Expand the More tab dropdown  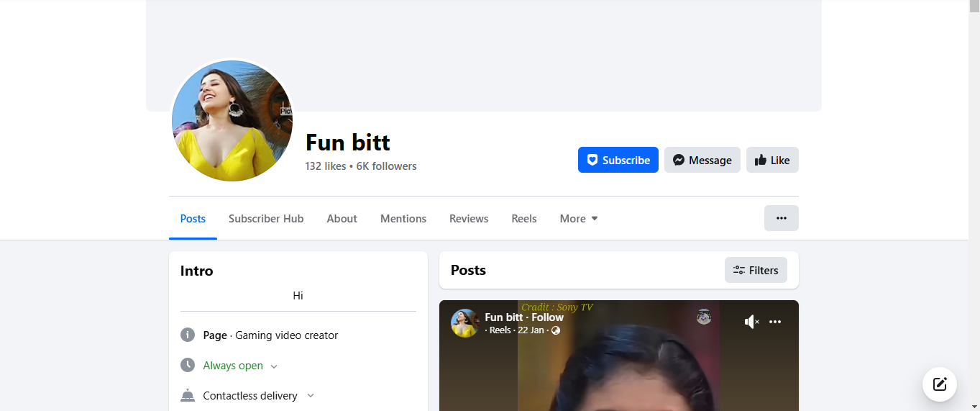click(579, 219)
